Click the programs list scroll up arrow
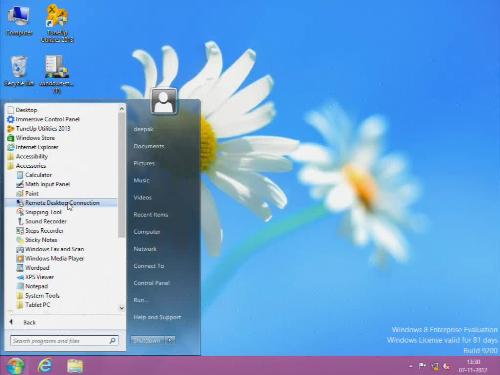Viewport: 500px width, 375px height. point(122,109)
